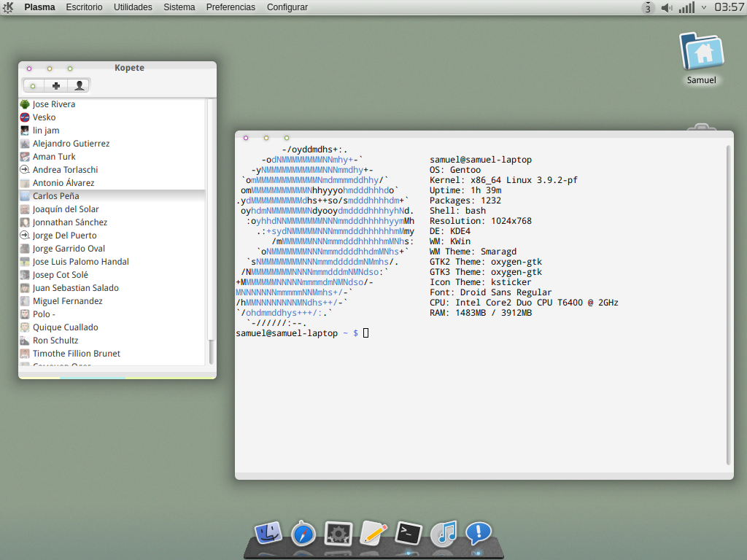Viewport: 747px width, 560px height.
Task: Select contact lin jam in Kopete
Action: click(112, 131)
